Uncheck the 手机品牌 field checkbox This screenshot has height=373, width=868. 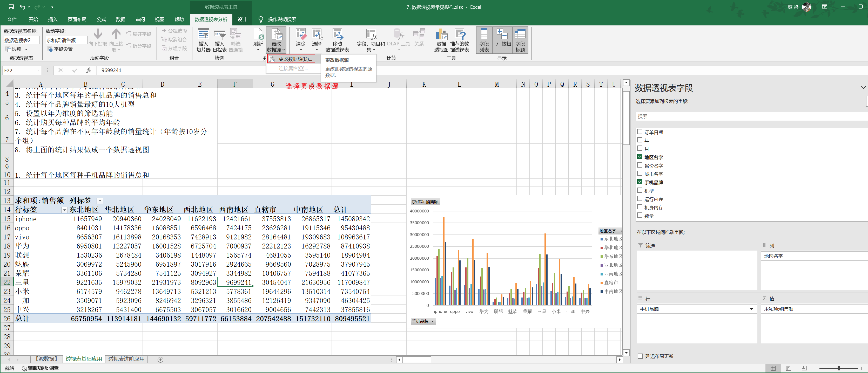point(640,182)
